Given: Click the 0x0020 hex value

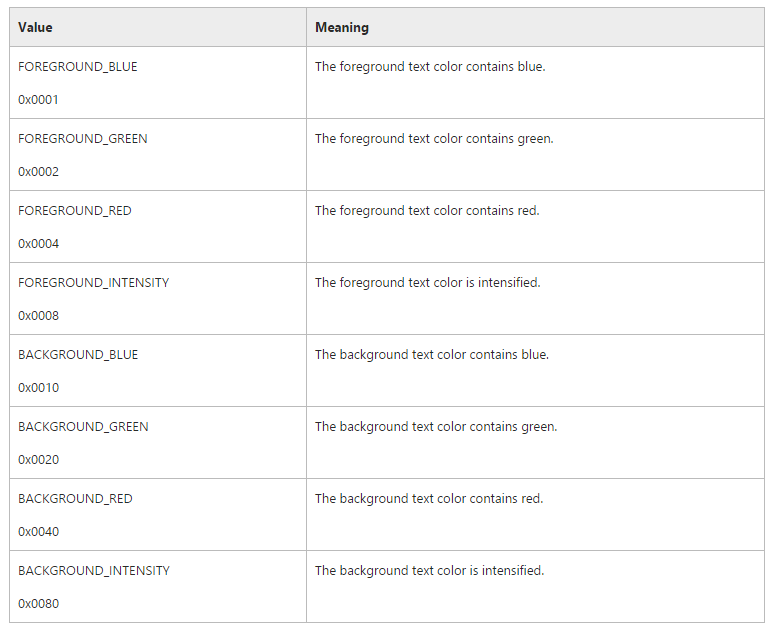Looking at the screenshot, I should tap(38, 460).
